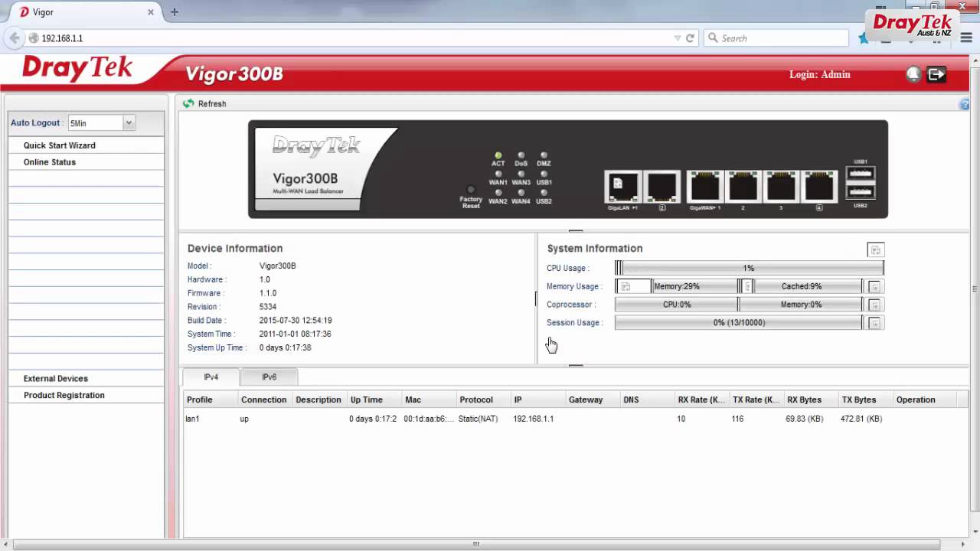
Task: Close the Vigor browser tab
Action: (x=151, y=12)
